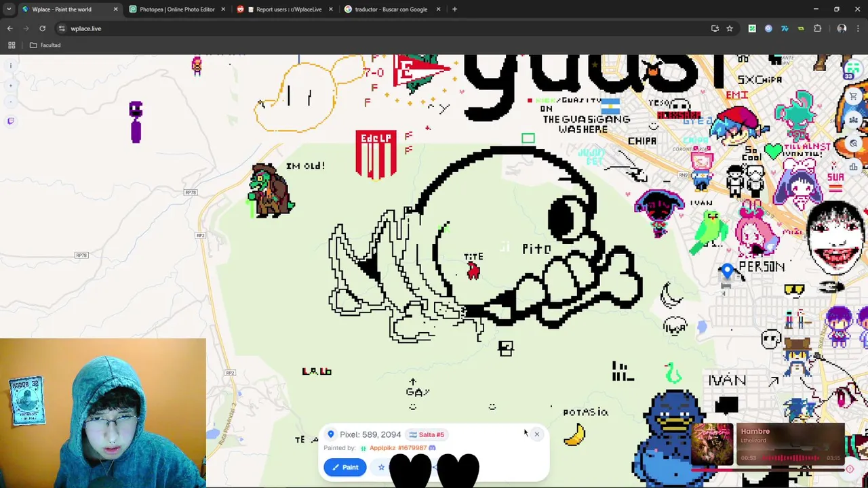Viewport: 868px width, 488px height.
Task: Zoom in with the plus map button
Action: [x=11, y=85]
